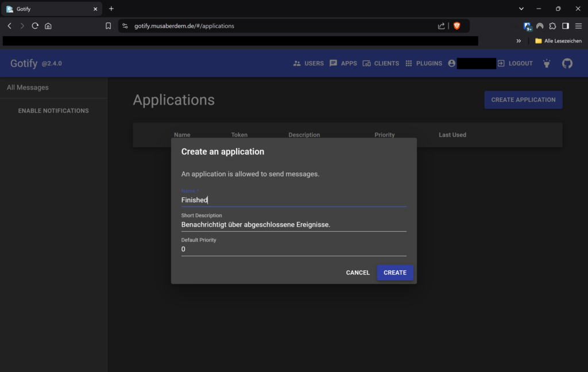
Task: Toggle the browser sidebar panel icon
Action: [565, 26]
